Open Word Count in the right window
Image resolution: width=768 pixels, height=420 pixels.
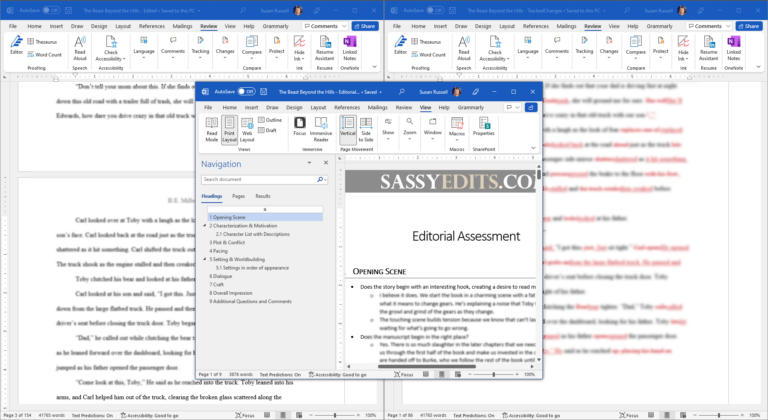[x=429, y=54]
